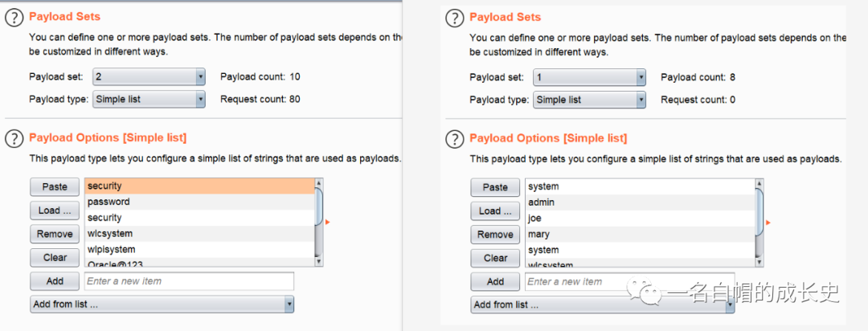Click Remove button in left panel
This screenshot has height=331, width=868.
pyautogui.click(x=55, y=234)
